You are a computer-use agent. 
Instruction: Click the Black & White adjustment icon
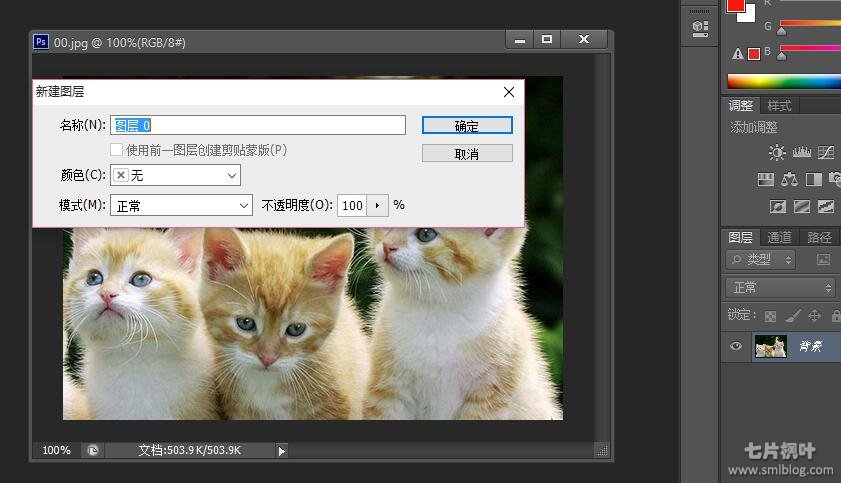pyautogui.click(x=813, y=180)
